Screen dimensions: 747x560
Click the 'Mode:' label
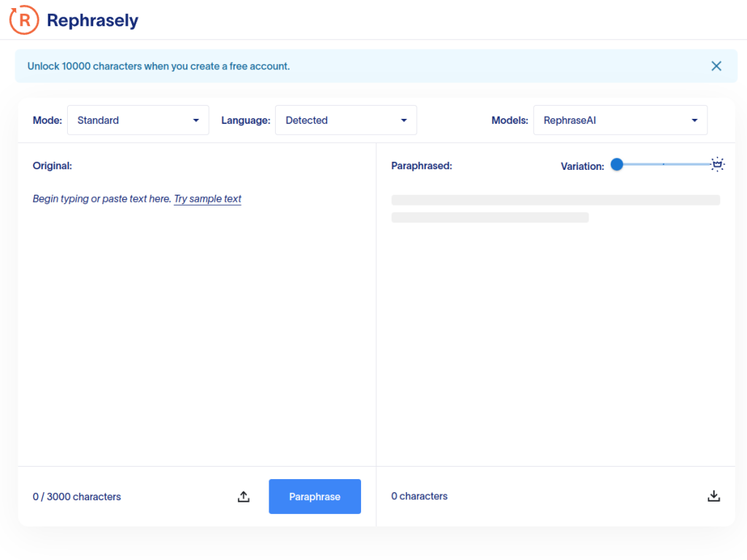47,120
